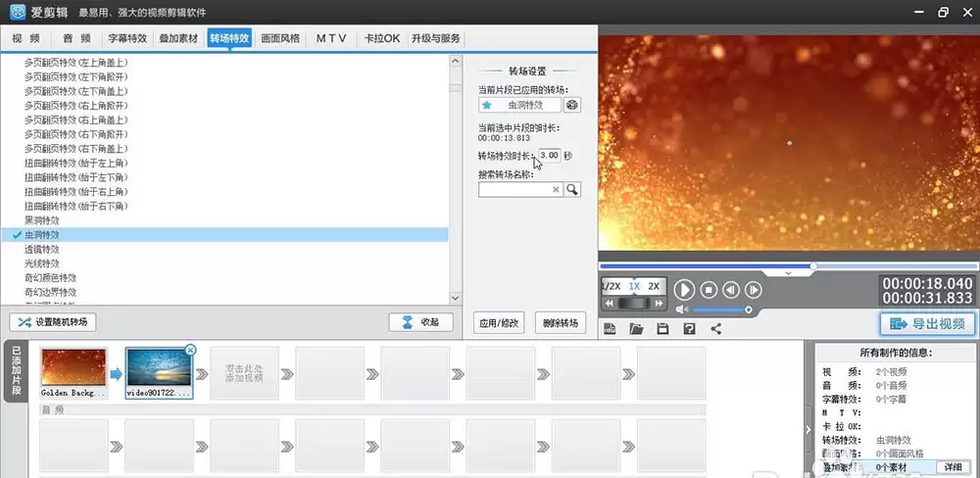Select the 2X playback speed
Screen dimensions: 980x478
click(654, 286)
